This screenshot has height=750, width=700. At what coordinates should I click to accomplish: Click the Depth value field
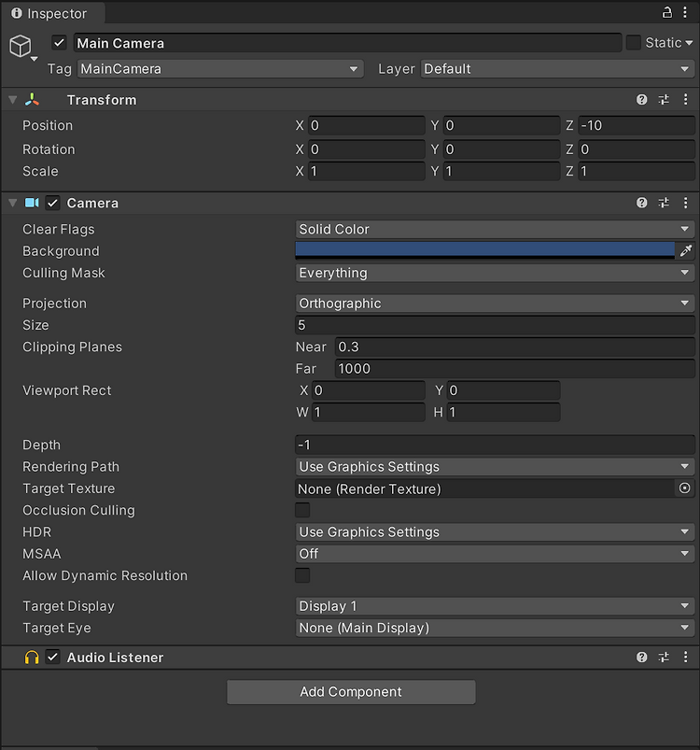[495, 445]
